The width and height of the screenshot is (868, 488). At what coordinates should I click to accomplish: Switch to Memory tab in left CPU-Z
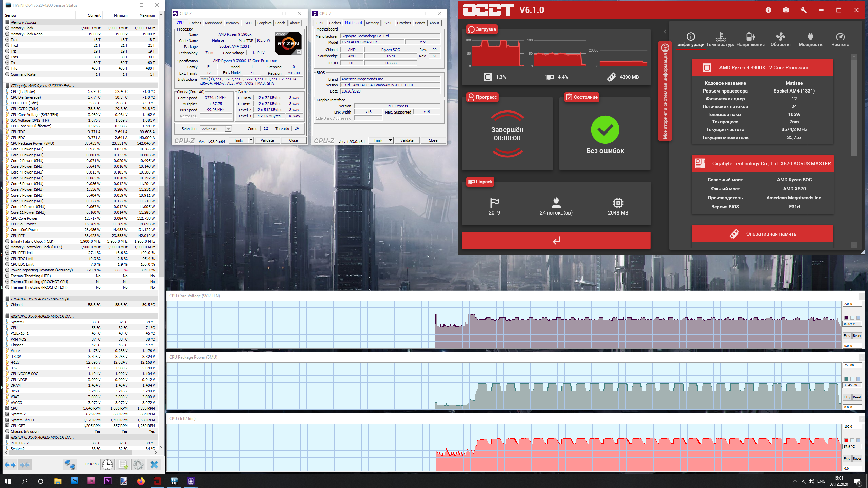pos(233,23)
